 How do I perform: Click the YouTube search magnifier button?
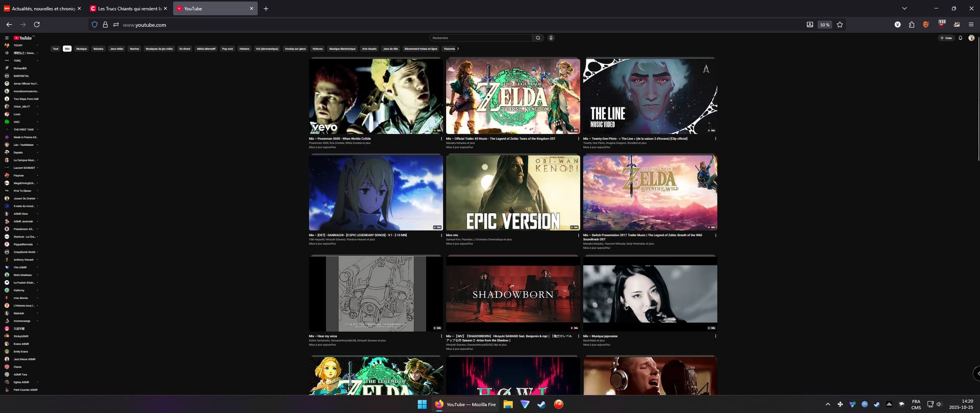tap(537, 38)
